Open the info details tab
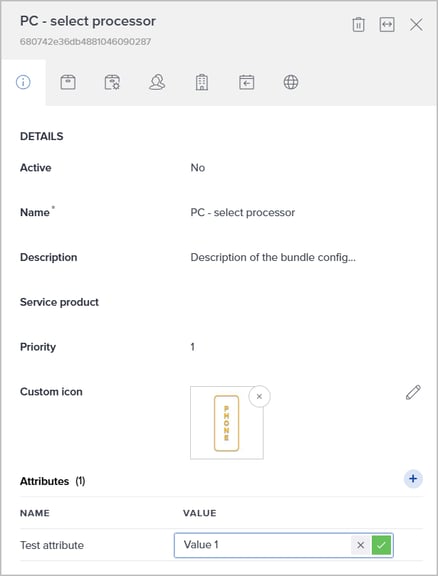This screenshot has height=576, width=438. pos(23,82)
